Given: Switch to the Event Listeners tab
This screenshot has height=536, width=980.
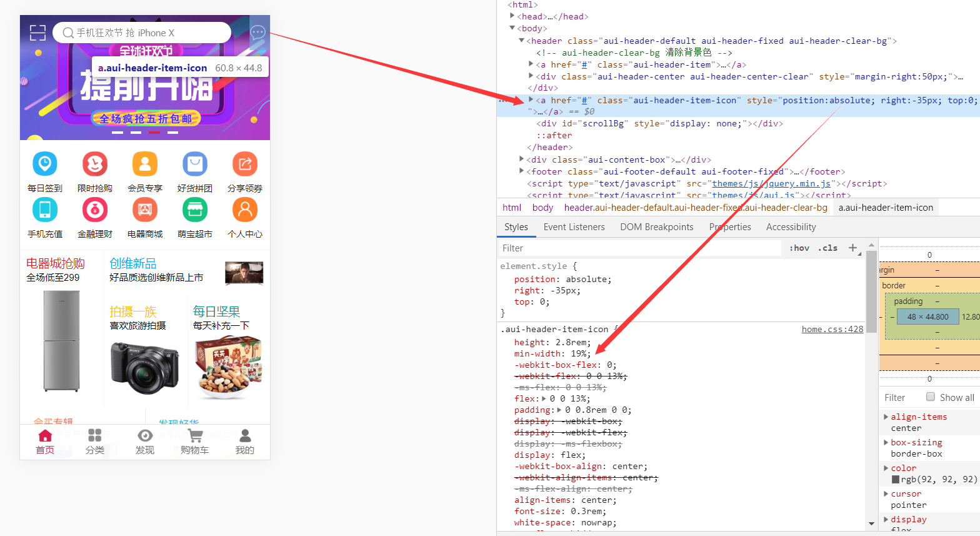Looking at the screenshot, I should tap(574, 227).
